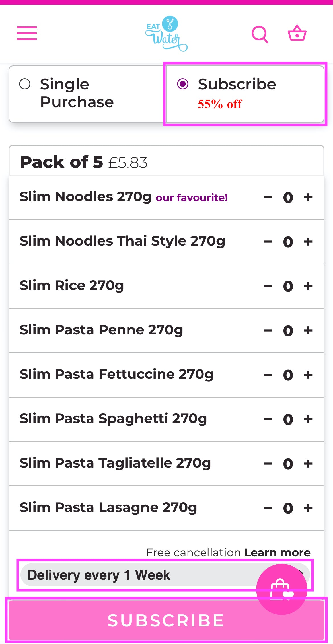
Task: Select the Single Purchase radio option
Action: tap(25, 84)
